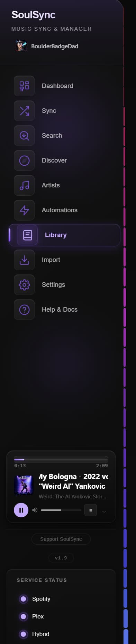
Task: Mute audio with the speaker icon
Action: coord(35,510)
